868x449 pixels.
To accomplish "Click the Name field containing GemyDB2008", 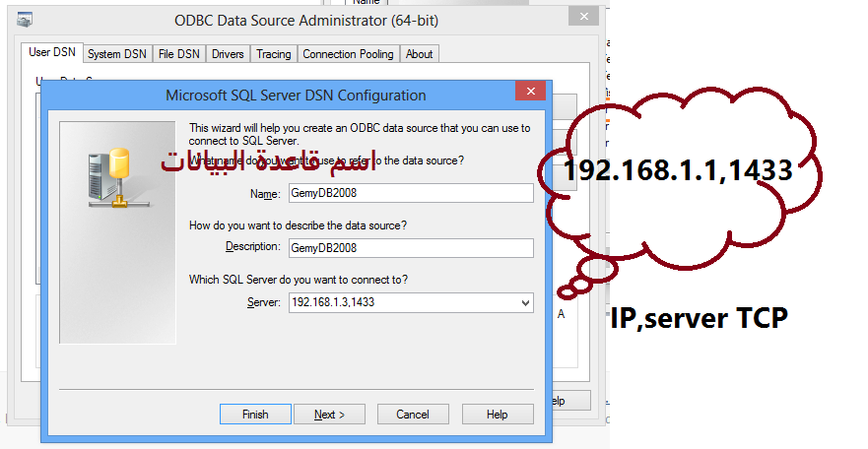I will [x=411, y=193].
